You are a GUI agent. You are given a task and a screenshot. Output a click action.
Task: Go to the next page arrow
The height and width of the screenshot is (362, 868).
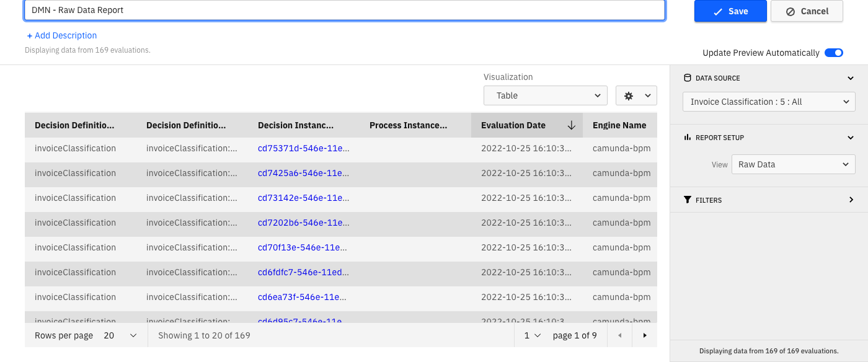(x=645, y=335)
